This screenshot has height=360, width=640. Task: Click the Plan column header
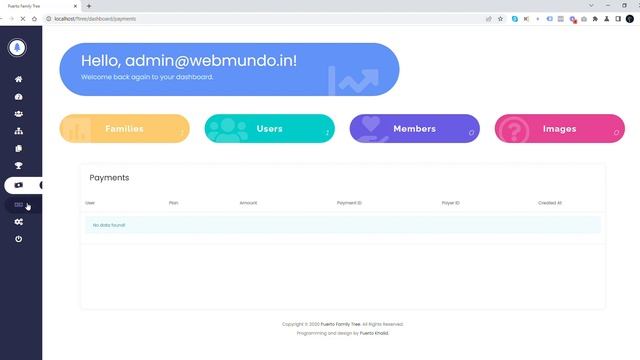(x=173, y=203)
